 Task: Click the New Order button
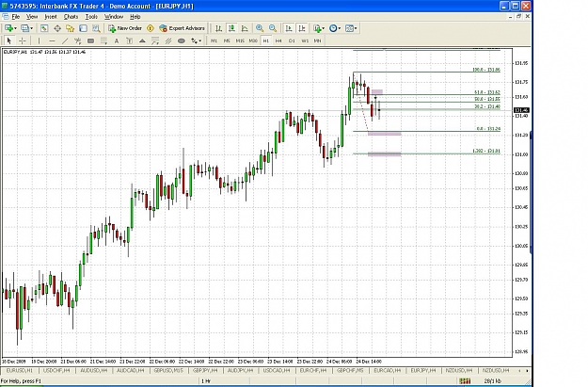click(x=125, y=28)
